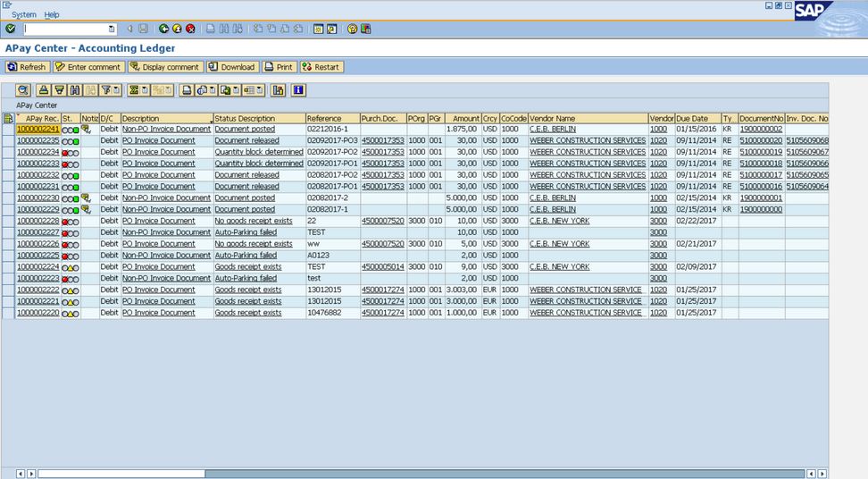The height and width of the screenshot is (479, 868).
Task: Jump to last page icon
Action: click(298, 29)
